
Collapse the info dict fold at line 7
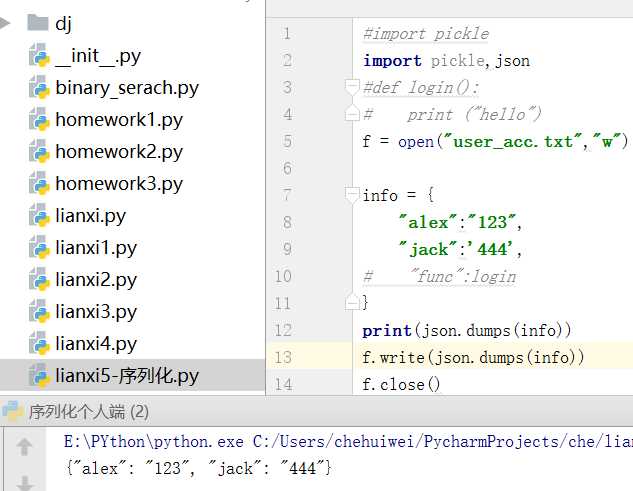coord(352,195)
